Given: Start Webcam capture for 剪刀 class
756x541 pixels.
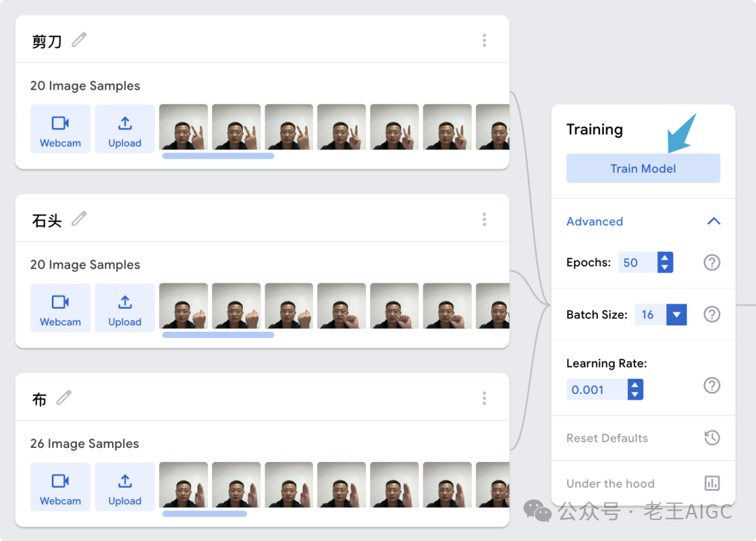Looking at the screenshot, I should tap(60, 129).
